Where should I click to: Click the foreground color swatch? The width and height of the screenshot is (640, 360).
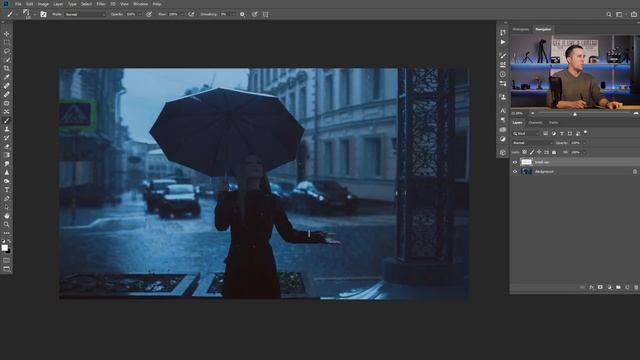point(4,248)
